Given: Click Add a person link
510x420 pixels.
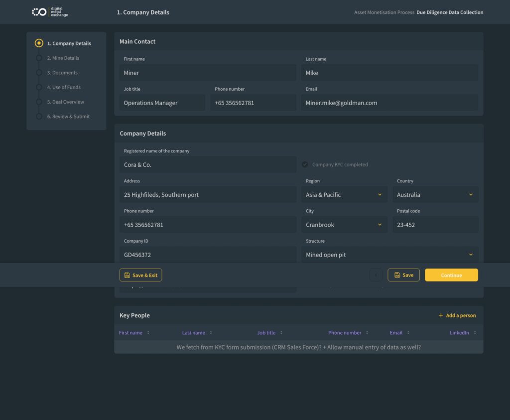Looking at the screenshot, I should click(457, 315).
